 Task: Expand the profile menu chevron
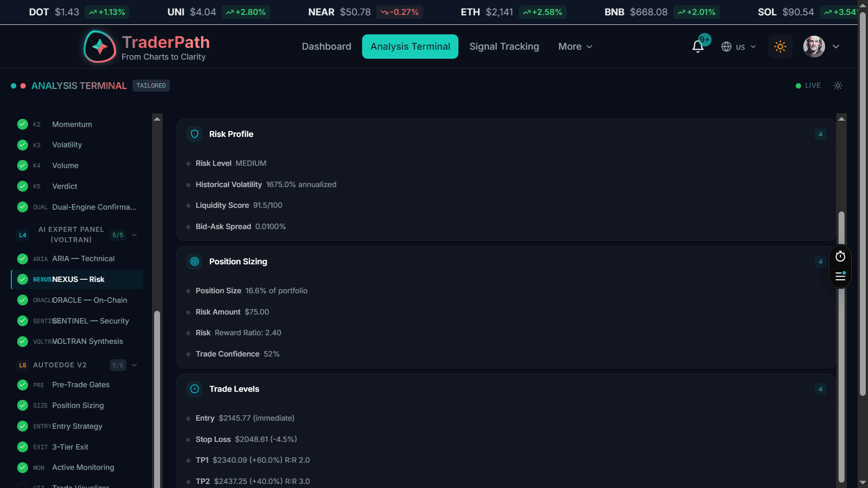836,47
